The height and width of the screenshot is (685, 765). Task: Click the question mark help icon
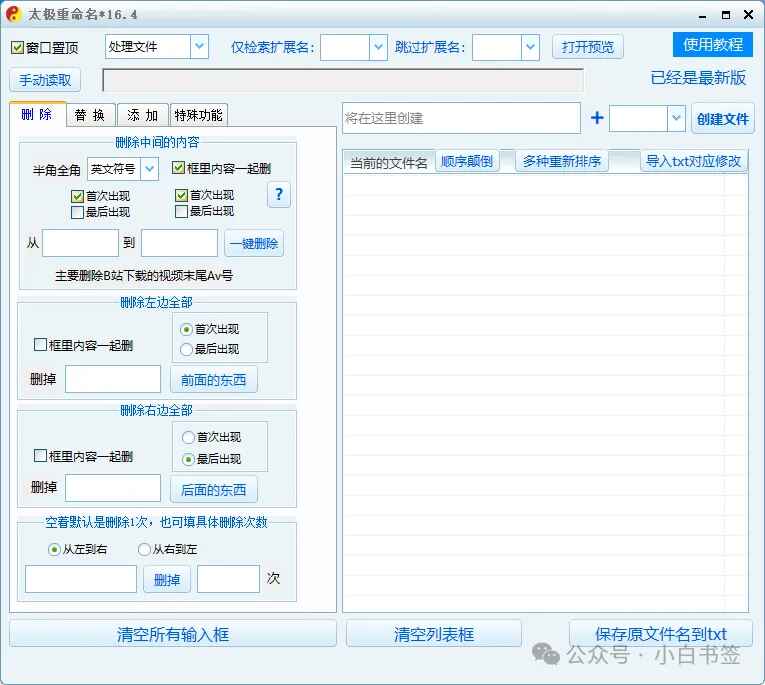tap(279, 195)
